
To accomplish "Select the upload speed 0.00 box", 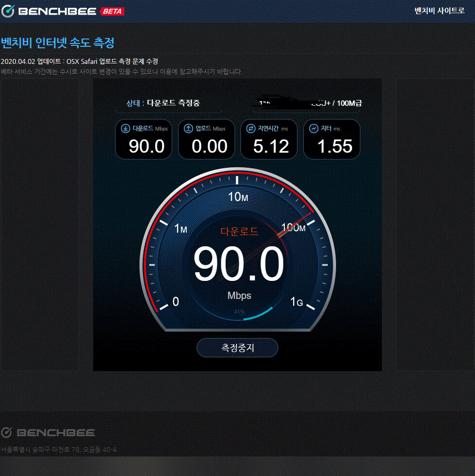I will click(206, 139).
